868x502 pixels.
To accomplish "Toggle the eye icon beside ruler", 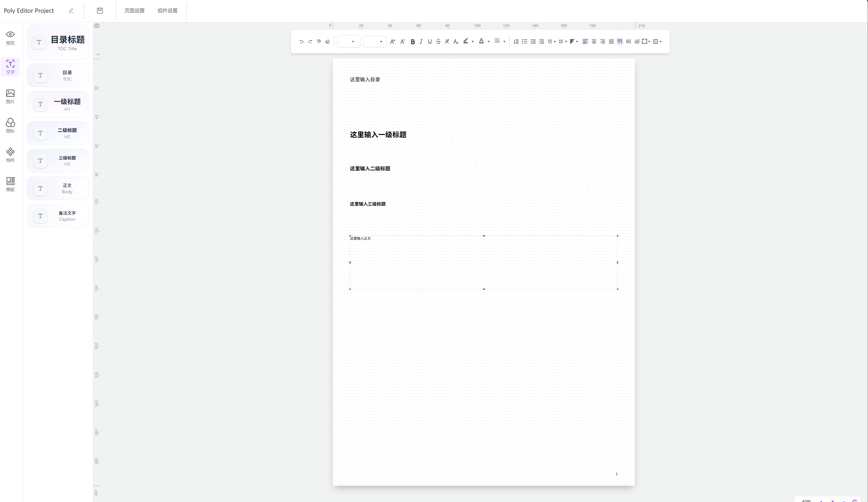I will coord(97,26).
